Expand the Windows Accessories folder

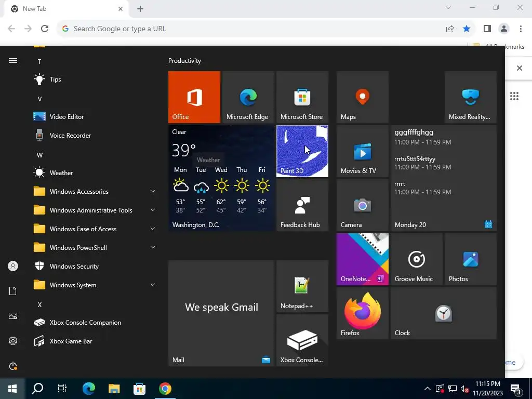pyautogui.click(x=95, y=191)
